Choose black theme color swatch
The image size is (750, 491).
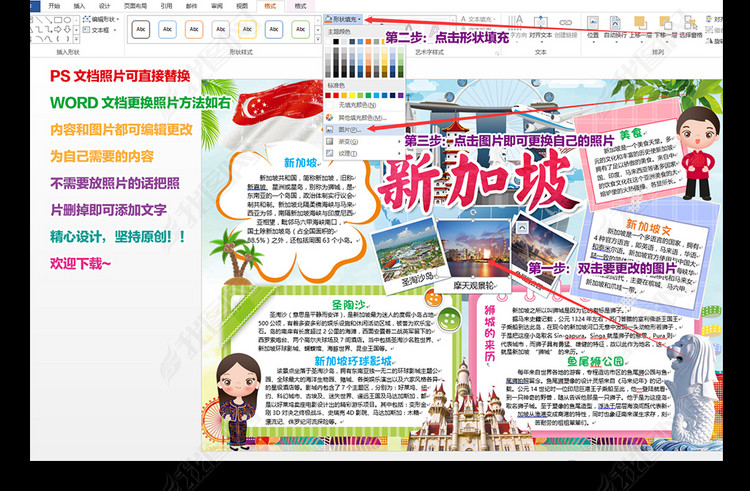click(x=336, y=42)
